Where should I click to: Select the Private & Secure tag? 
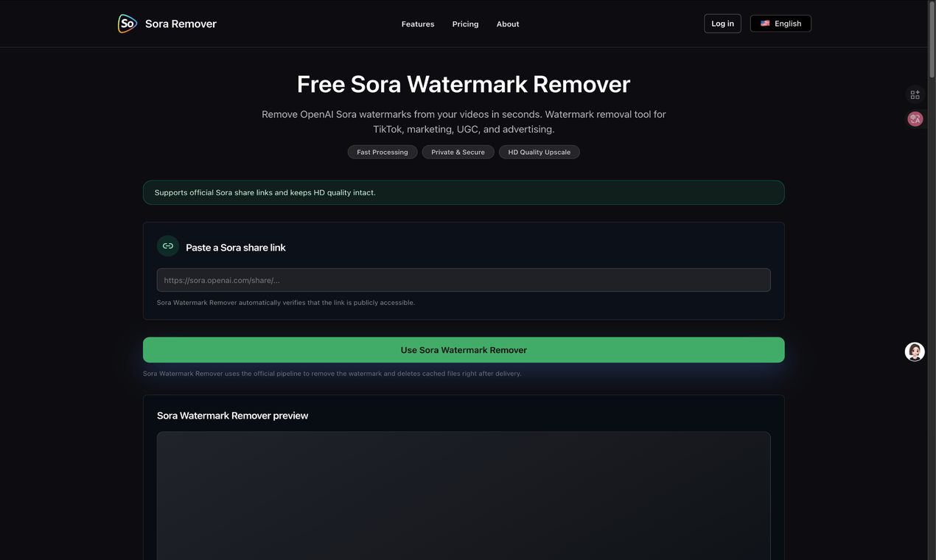458,152
